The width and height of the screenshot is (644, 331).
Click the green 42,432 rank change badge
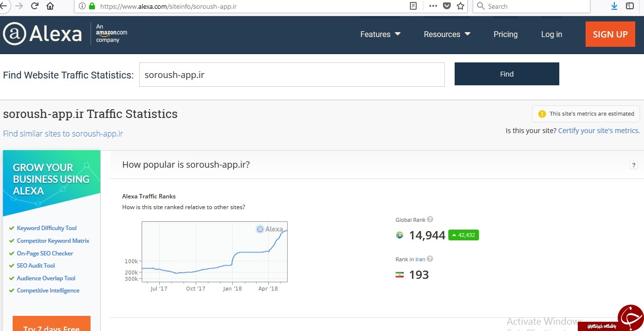pyautogui.click(x=463, y=235)
